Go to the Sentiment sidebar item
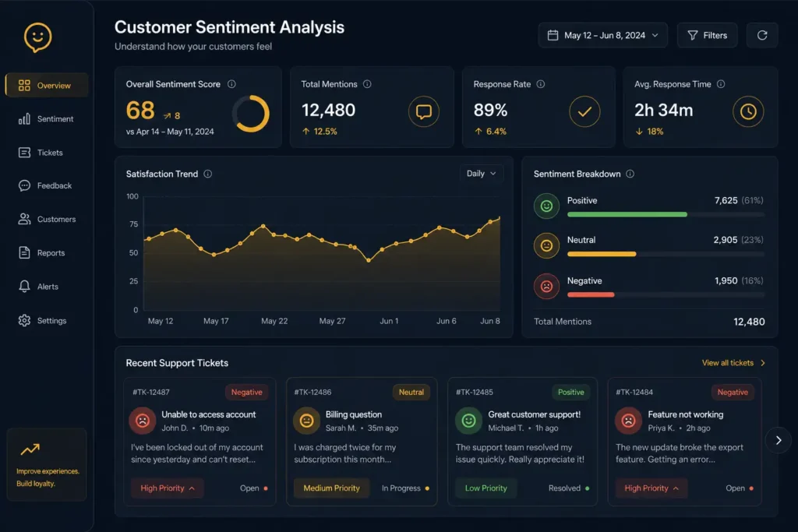798x532 pixels. pyautogui.click(x=46, y=119)
